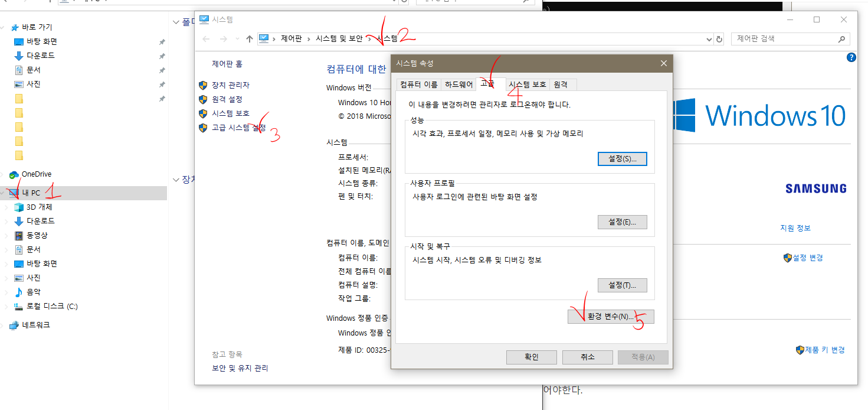Open 다운로드 folder under 내 PC
Screen dimensions: 868x410
click(x=41, y=221)
